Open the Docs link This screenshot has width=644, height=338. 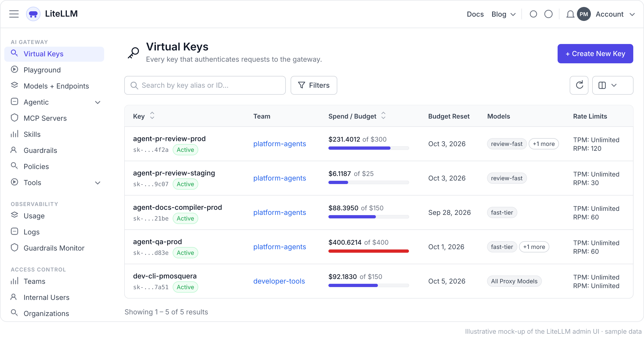click(x=475, y=14)
